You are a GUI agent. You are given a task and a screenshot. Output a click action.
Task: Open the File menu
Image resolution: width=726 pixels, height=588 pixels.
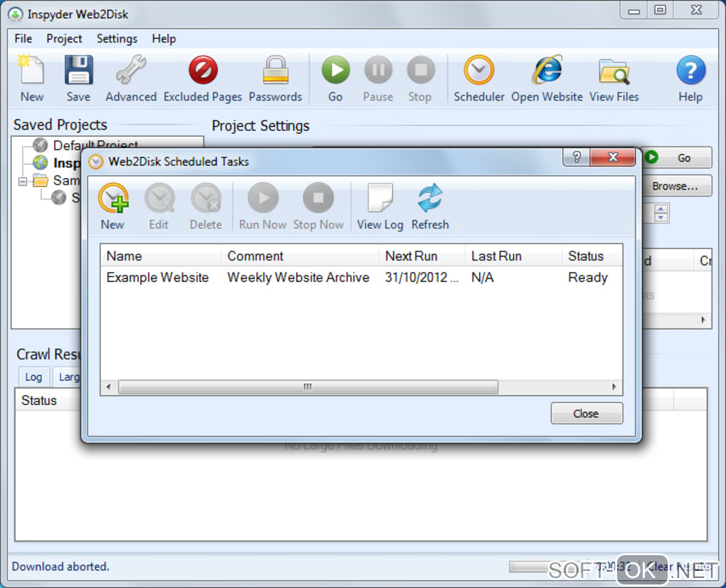pyautogui.click(x=23, y=39)
